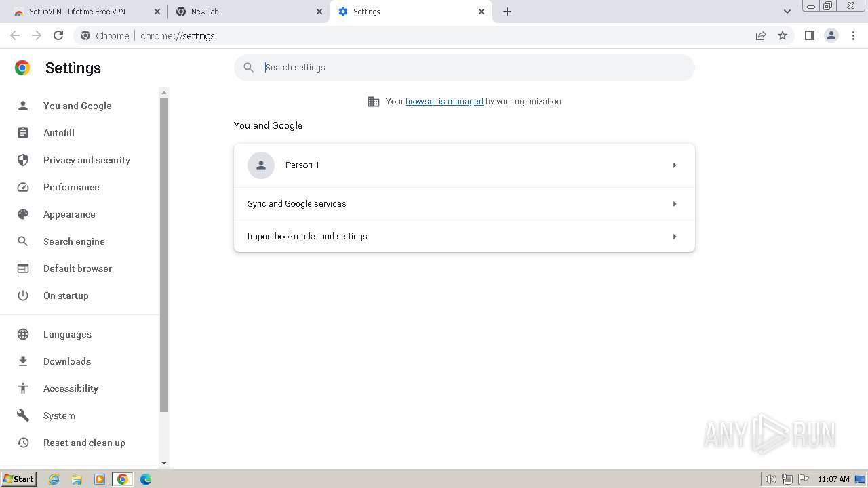Switch to SetupVPN - Lifetime Free VPN tab

click(x=85, y=12)
